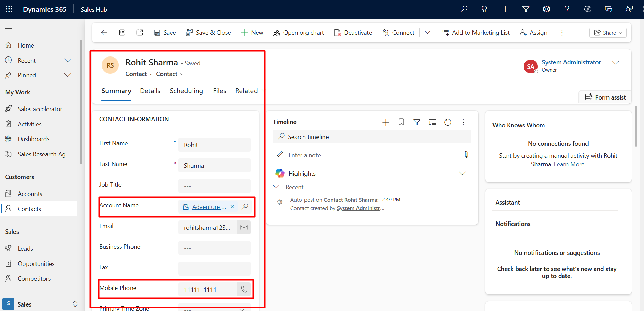Add a new timeline record with plus icon
Screen dimensions: 644x311
pyautogui.click(x=386, y=122)
